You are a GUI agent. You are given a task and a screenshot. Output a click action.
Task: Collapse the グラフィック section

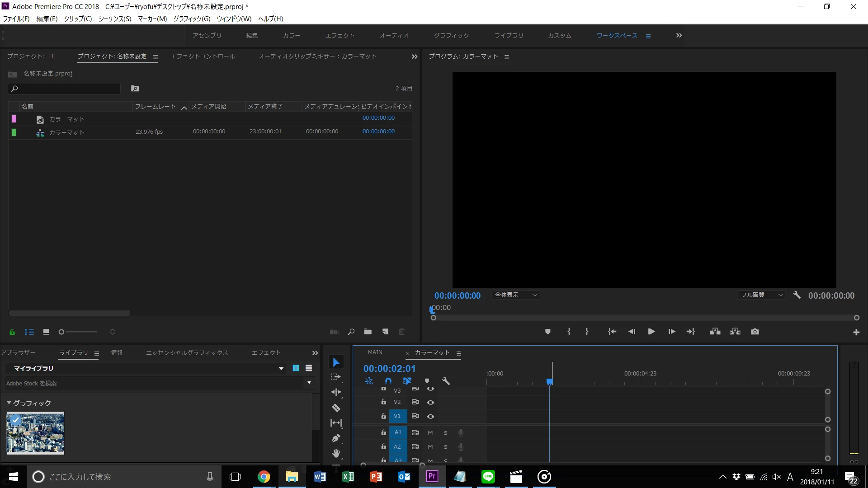9,403
